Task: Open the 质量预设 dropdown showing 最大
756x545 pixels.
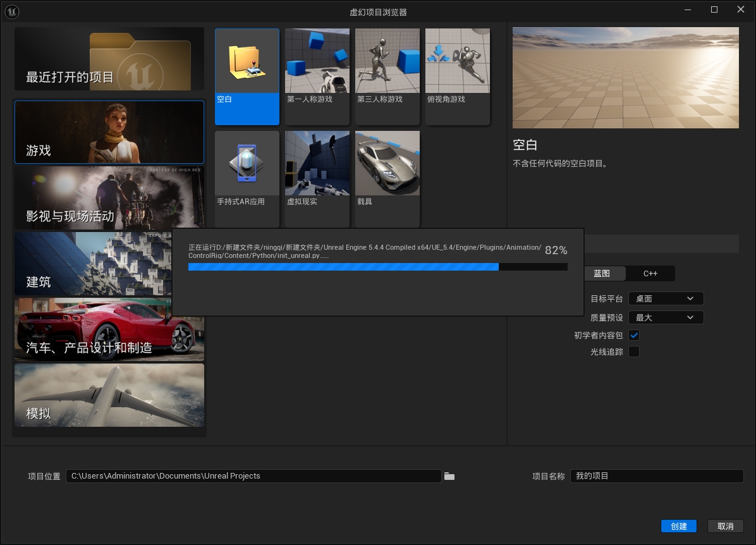Action: point(666,317)
